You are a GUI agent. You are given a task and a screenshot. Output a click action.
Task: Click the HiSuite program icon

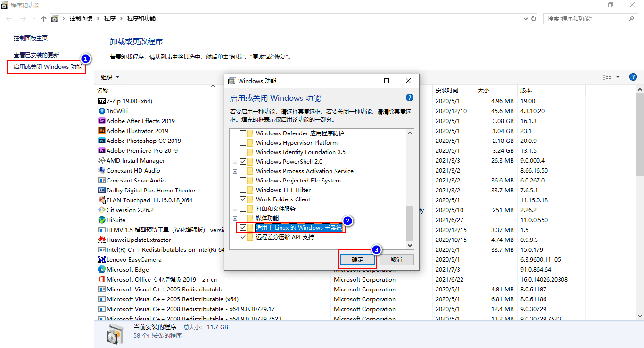coord(101,220)
